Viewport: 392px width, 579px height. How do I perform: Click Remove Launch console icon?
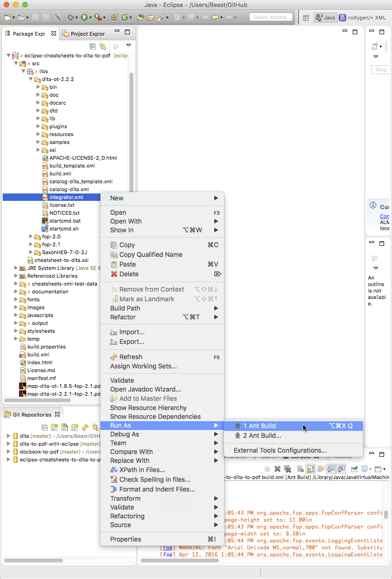point(277,469)
